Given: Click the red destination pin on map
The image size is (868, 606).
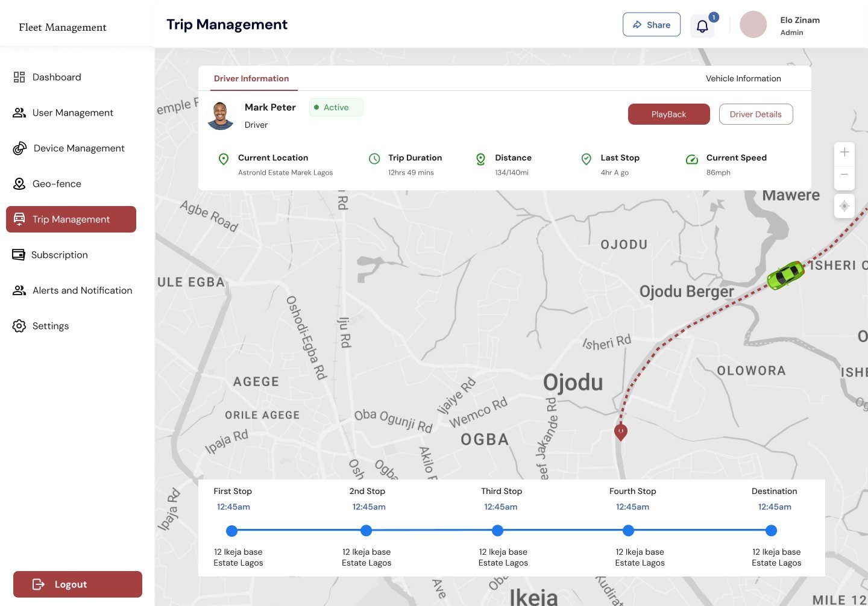Looking at the screenshot, I should pos(621,432).
